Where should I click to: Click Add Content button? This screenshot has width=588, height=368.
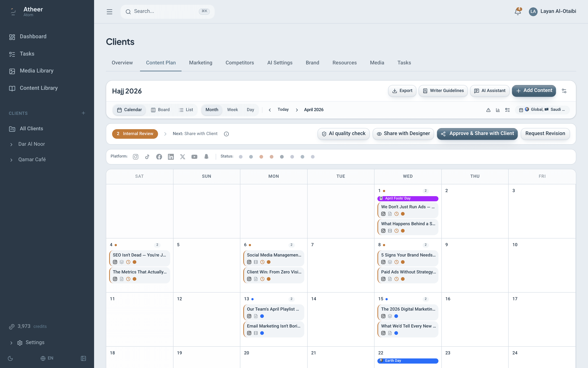(x=534, y=91)
